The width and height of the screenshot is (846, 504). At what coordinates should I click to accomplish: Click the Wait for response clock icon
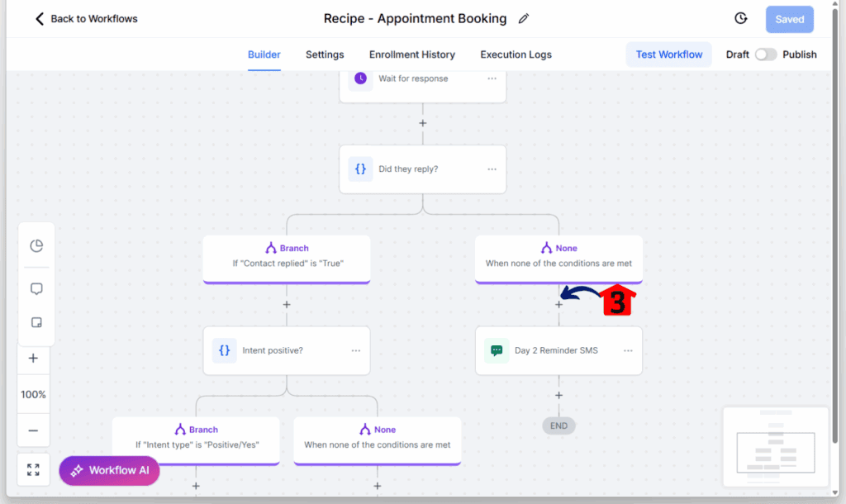(x=360, y=78)
